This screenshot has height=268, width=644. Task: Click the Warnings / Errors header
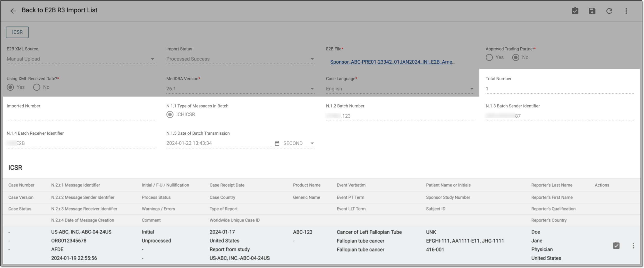tap(158, 209)
